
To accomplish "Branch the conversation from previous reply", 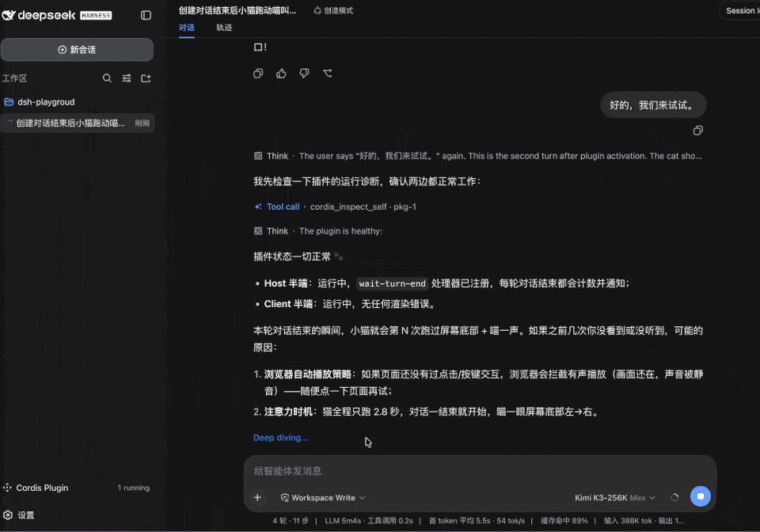I will coord(328,74).
